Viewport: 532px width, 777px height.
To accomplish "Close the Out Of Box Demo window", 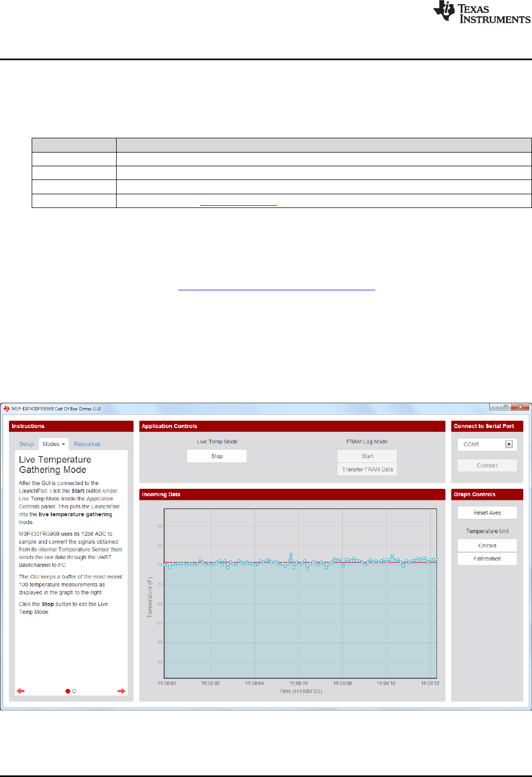I will (x=520, y=407).
